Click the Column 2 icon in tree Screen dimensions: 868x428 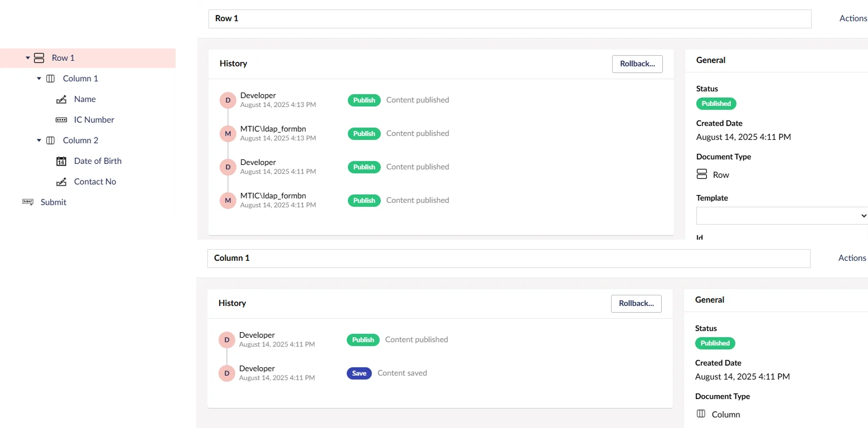click(50, 140)
